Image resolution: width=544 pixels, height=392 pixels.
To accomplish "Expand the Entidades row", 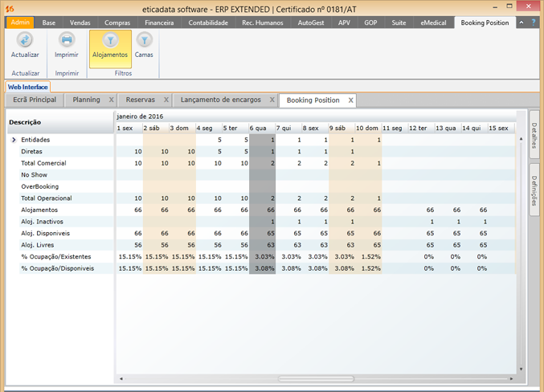I will [x=14, y=140].
